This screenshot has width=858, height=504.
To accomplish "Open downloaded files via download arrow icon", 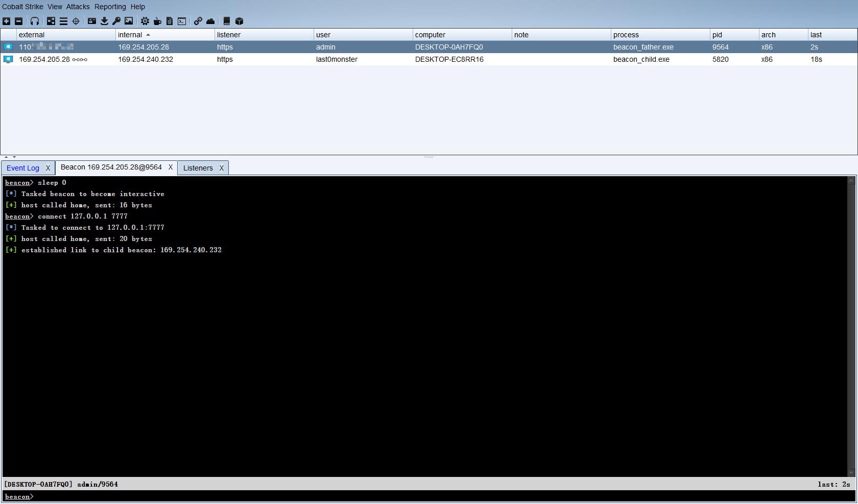I will pos(104,21).
